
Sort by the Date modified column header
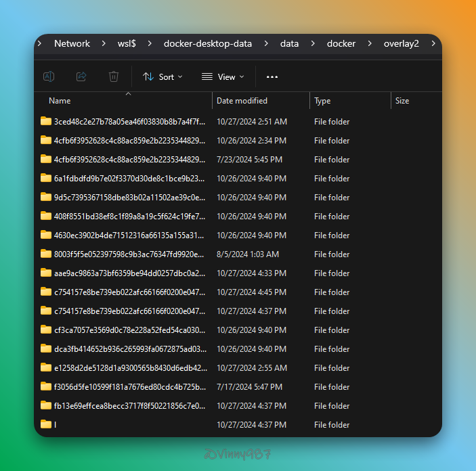click(x=242, y=101)
